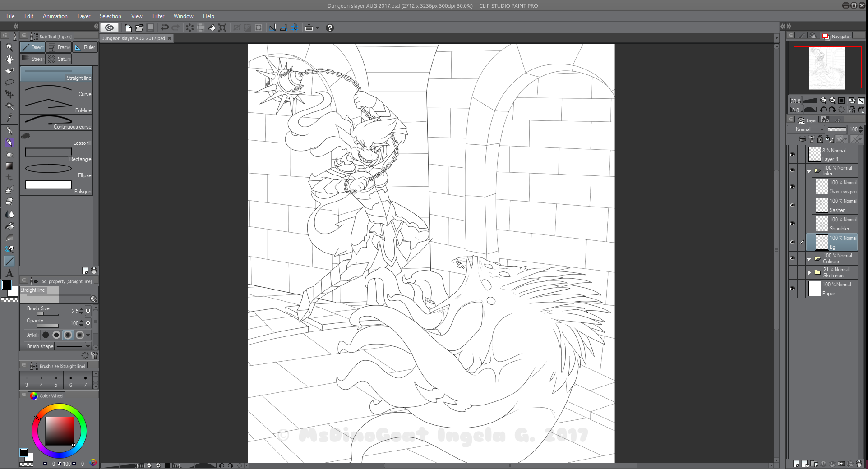The height and width of the screenshot is (469, 868).
Task: Click the Clip Studio launcher icon
Action: pos(109,28)
